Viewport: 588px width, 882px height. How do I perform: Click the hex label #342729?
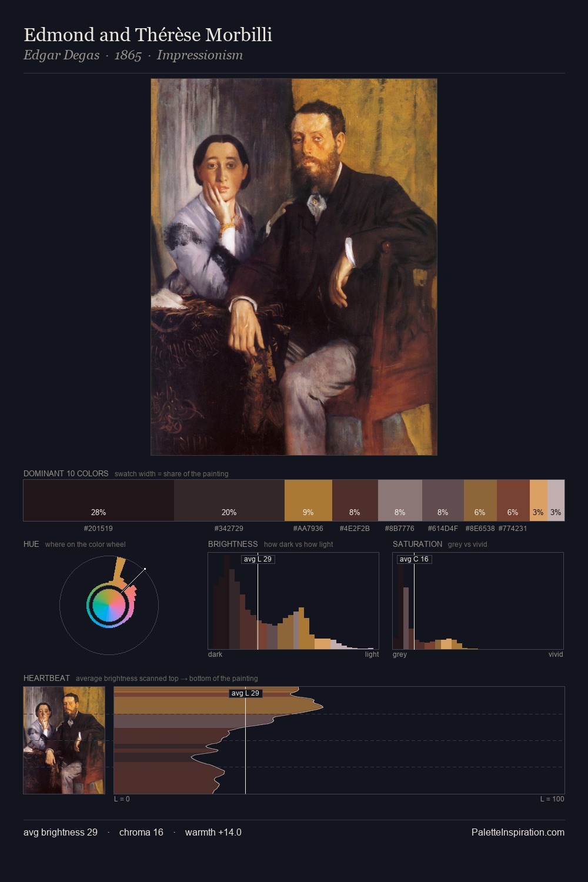[x=229, y=529]
